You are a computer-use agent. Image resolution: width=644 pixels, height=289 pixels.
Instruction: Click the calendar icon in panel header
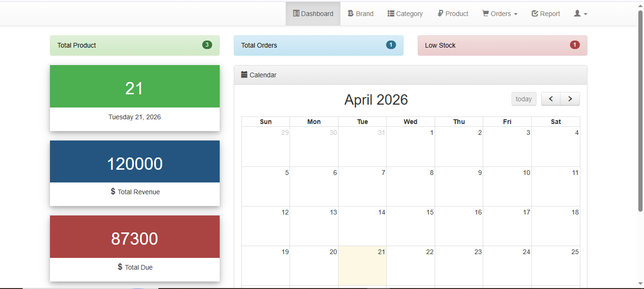tap(244, 74)
